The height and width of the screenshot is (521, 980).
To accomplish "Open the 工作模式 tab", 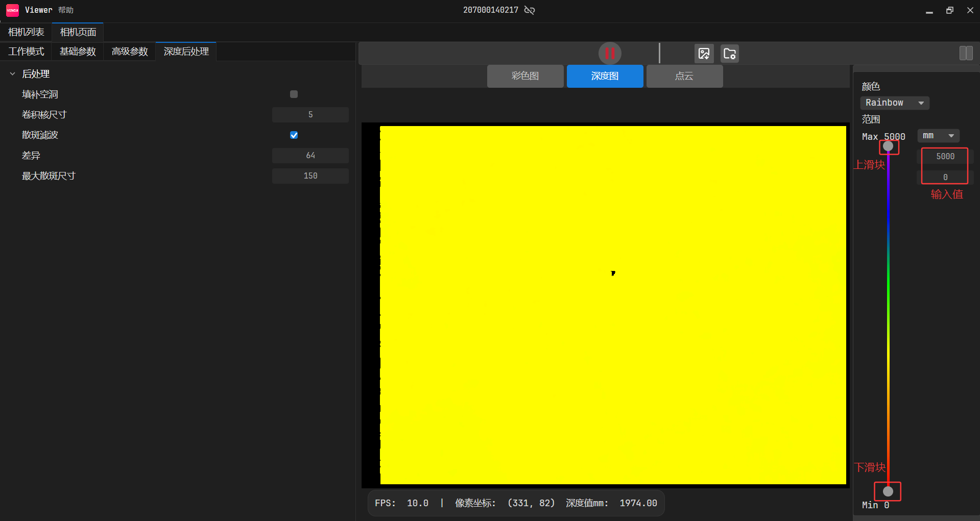I will pyautogui.click(x=26, y=52).
